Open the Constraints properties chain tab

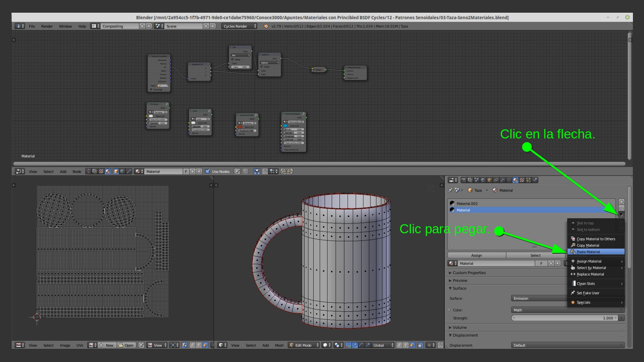(x=496, y=180)
